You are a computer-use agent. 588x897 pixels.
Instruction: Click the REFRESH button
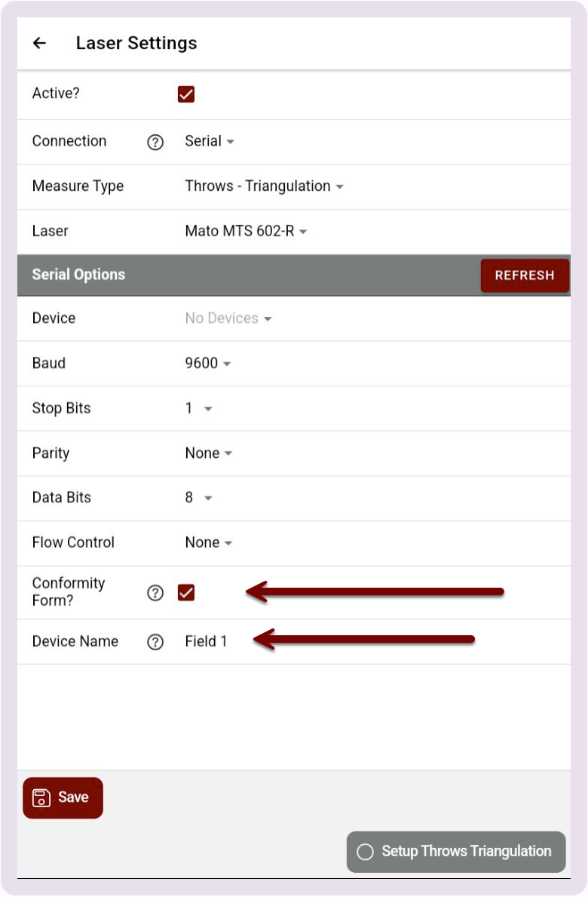point(525,275)
